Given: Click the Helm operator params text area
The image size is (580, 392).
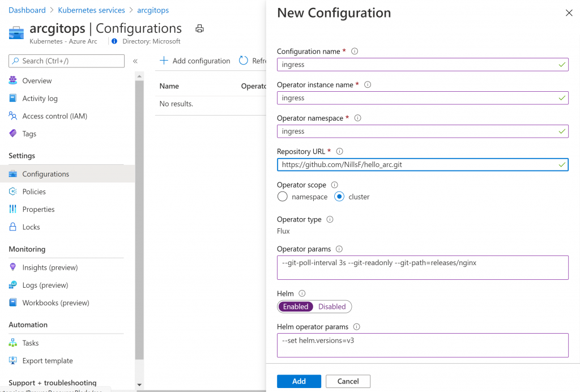Looking at the screenshot, I should 423,345.
